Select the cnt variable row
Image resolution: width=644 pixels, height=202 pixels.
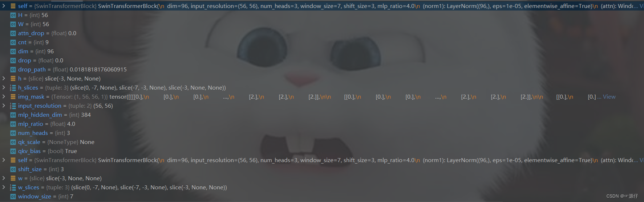coord(322,42)
